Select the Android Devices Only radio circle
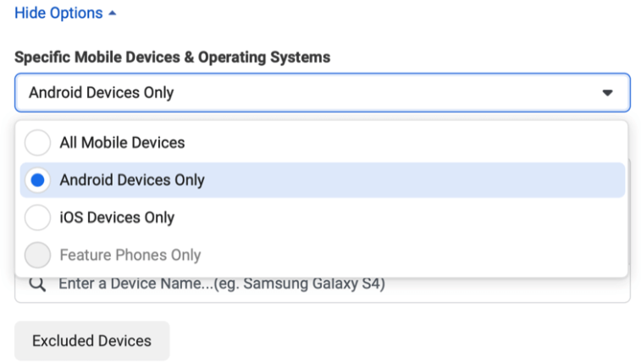 click(x=37, y=180)
